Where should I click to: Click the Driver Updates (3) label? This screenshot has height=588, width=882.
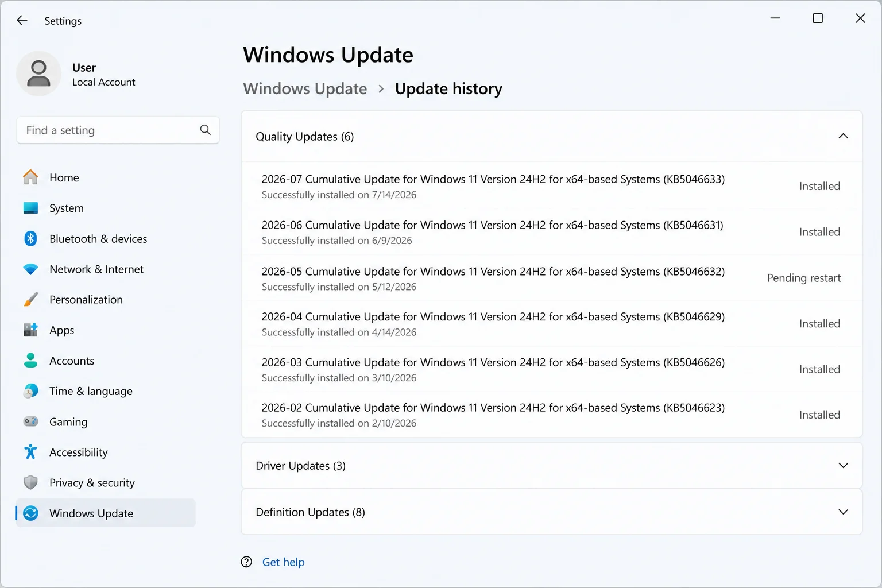pyautogui.click(x=300, y=466)
